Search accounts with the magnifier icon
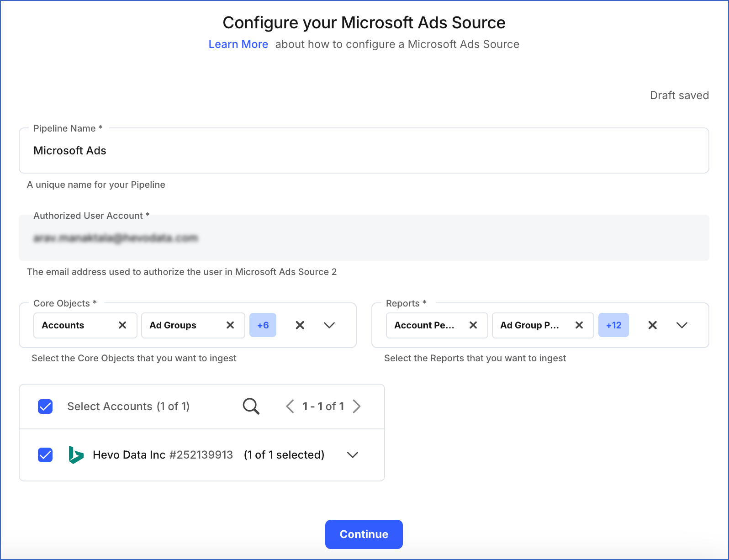 point(251,406)
